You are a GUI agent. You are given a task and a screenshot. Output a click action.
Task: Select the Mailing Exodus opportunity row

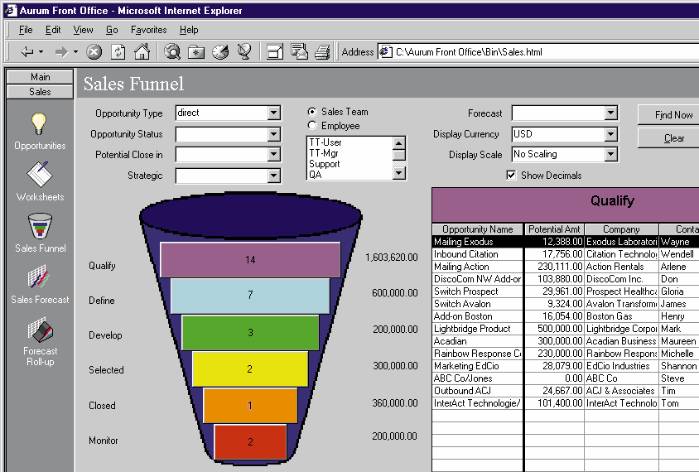click(565, 241)
